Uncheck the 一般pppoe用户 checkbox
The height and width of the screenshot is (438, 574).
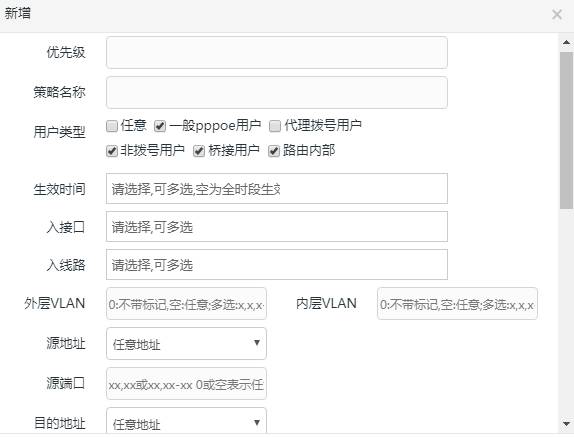(x=160, y=126)
